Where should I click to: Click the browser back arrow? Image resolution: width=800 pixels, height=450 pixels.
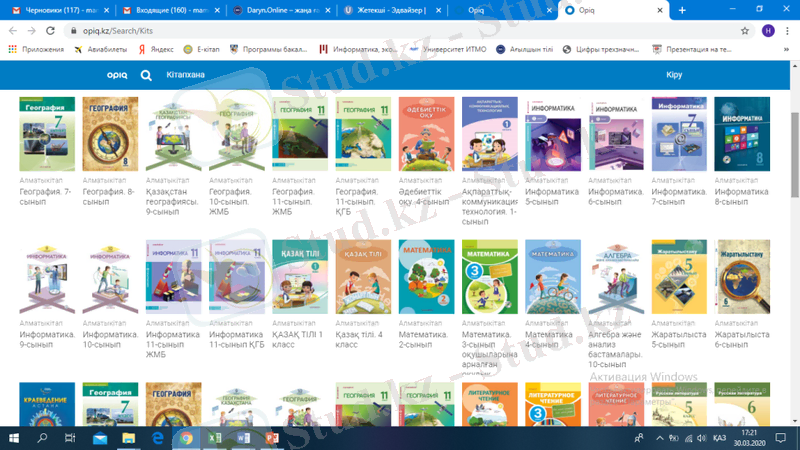point(12,31)
